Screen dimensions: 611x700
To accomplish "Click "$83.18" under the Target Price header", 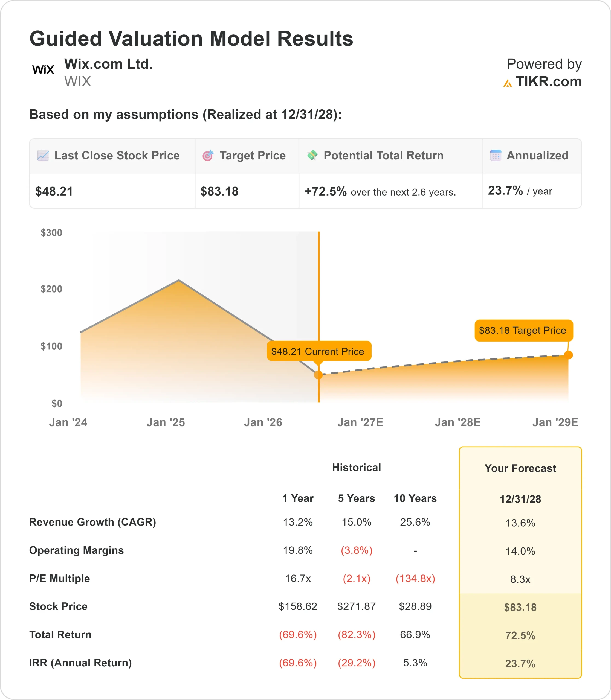I will pos(219,191).
